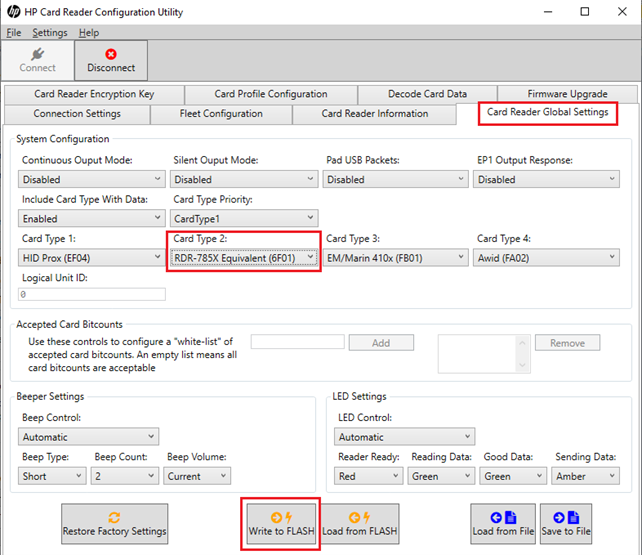This screenshot has height=555, width=642.
Task: Open the Decode Card Data tab
Action: [x=427, y=94]
